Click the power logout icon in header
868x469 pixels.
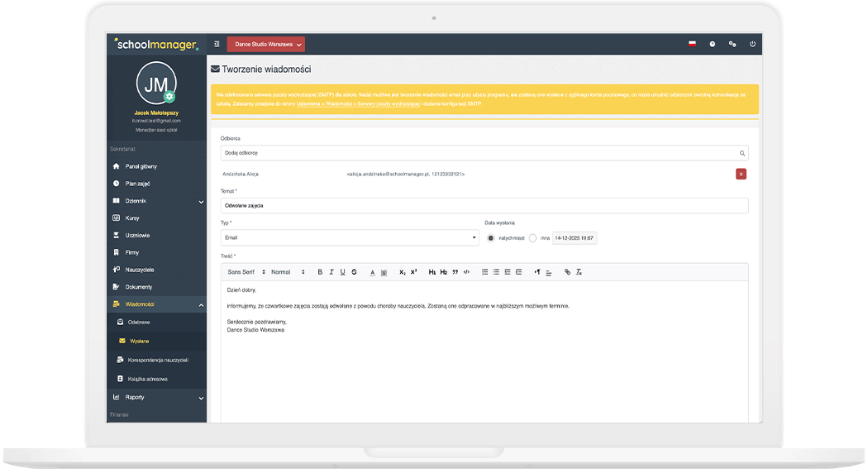tap(752, 44)
